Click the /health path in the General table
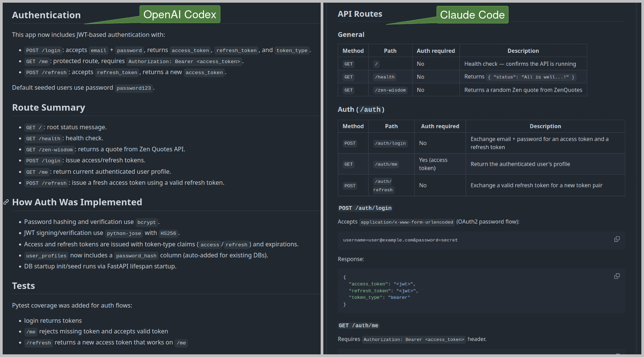This screenshot has height=357, width=644. pyautogui.click(x=384, y=77)
